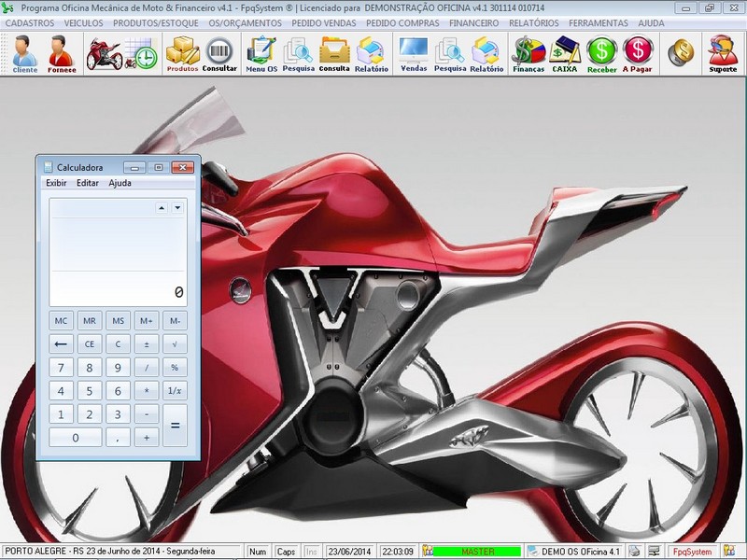Open the RELATÓRIOS menu

pyautogui.click(x=533, y=22)
